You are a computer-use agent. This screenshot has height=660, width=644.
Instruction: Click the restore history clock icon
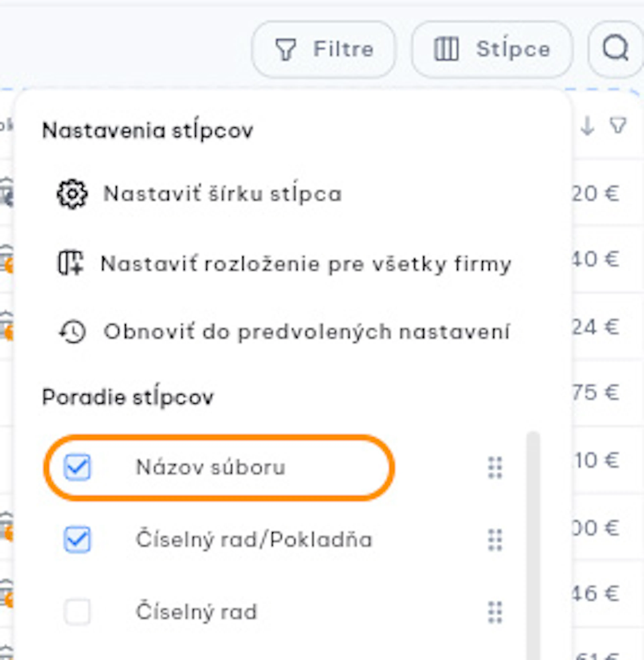72,332
